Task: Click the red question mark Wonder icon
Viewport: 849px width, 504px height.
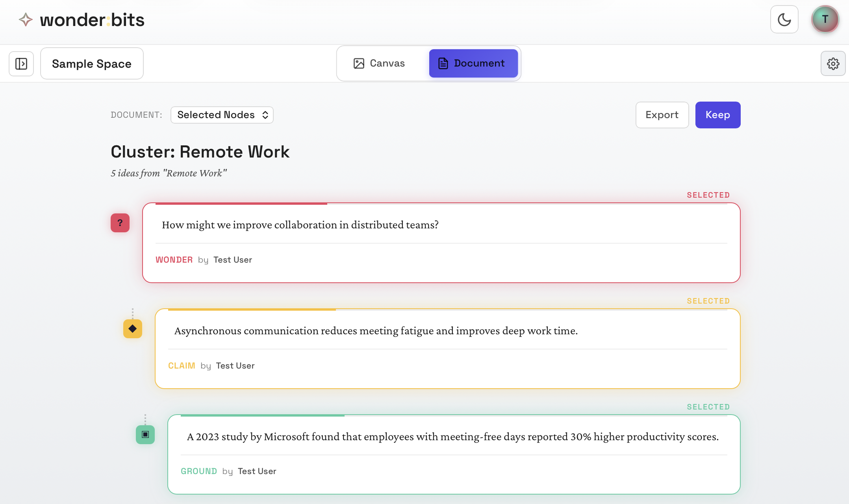Action: (x=120, y=223)
